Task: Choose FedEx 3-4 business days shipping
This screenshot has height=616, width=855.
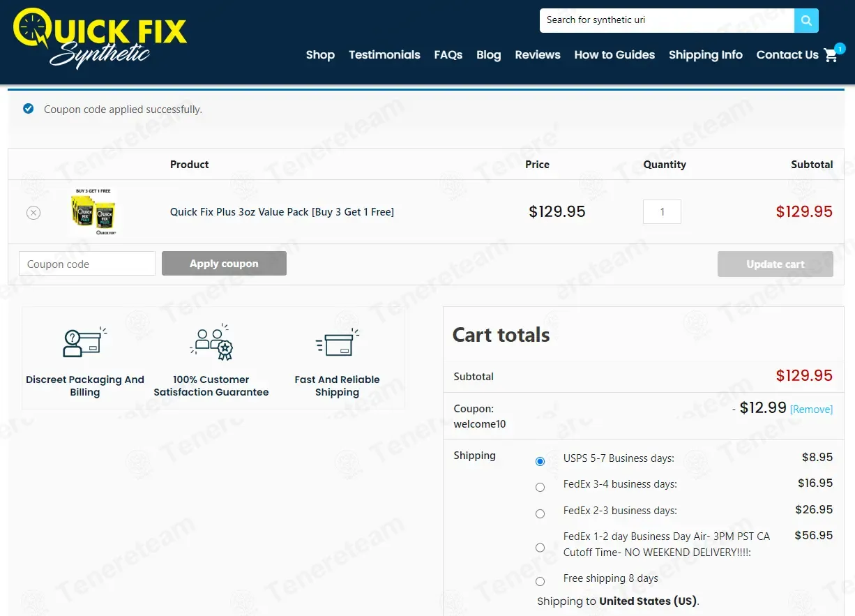Action: point(540,487)
